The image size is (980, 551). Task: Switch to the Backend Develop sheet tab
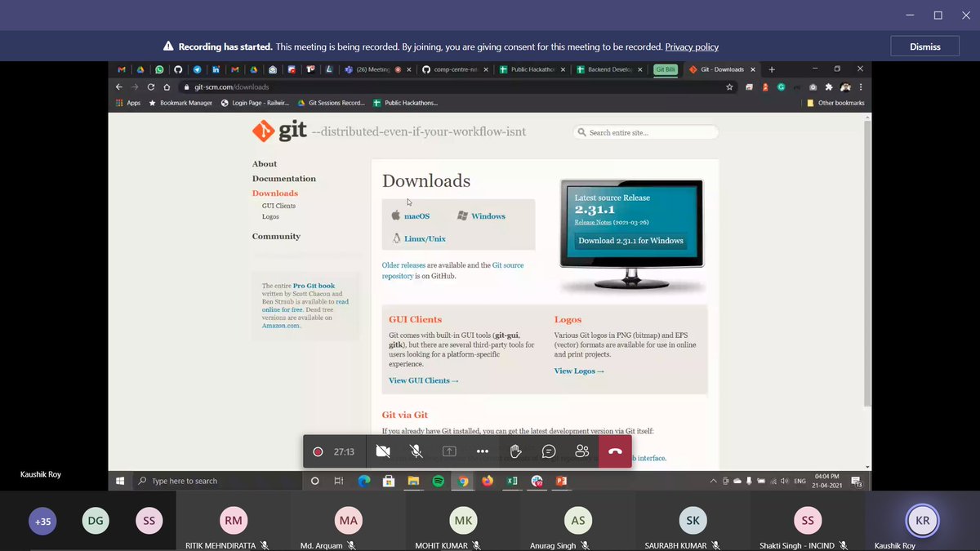(609, 70)
